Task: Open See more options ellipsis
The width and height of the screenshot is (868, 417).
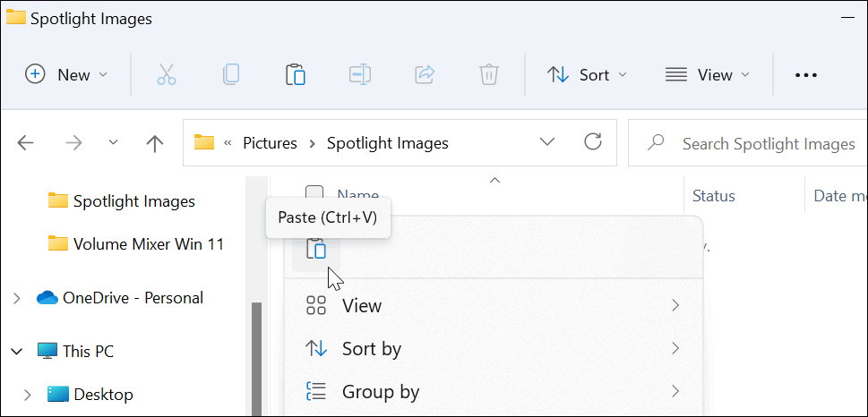Action: click(806, 75)
